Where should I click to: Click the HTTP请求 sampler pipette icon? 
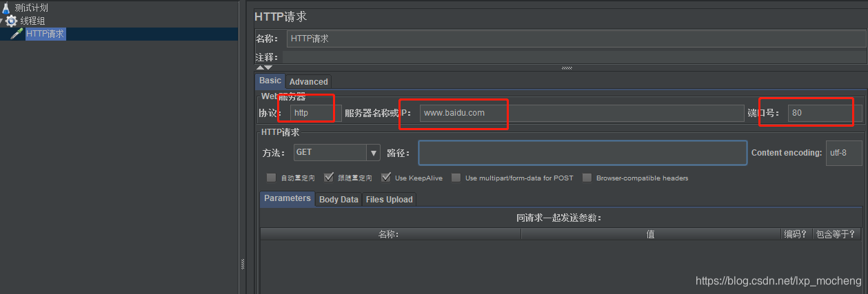(18, 34)
